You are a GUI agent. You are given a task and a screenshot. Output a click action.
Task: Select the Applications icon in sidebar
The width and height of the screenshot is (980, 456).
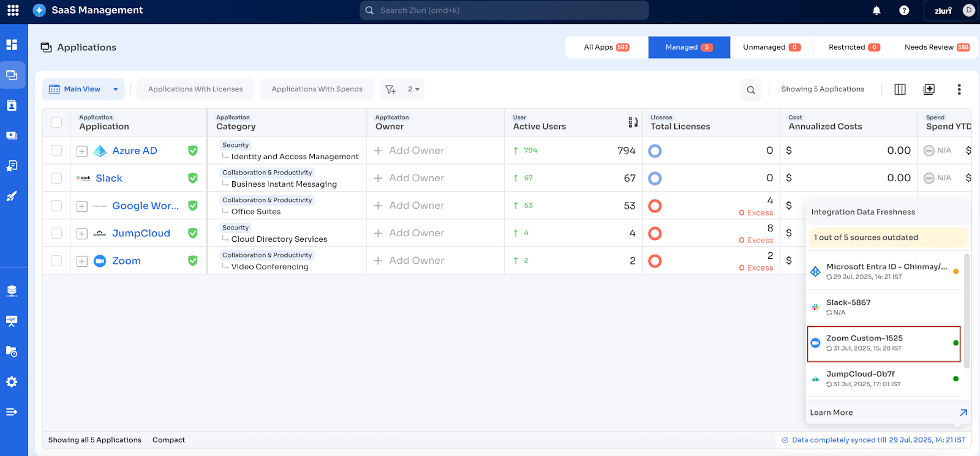12,75
